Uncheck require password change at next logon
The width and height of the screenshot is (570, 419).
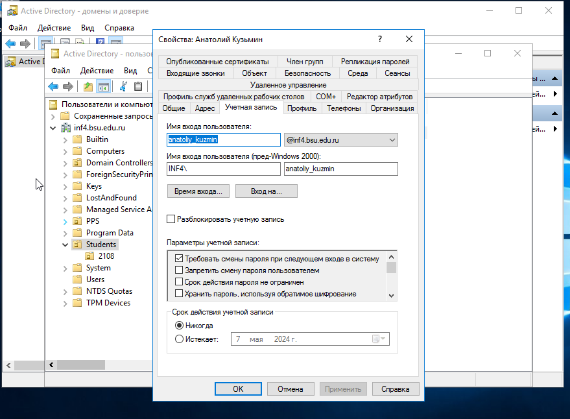(178, 258)
